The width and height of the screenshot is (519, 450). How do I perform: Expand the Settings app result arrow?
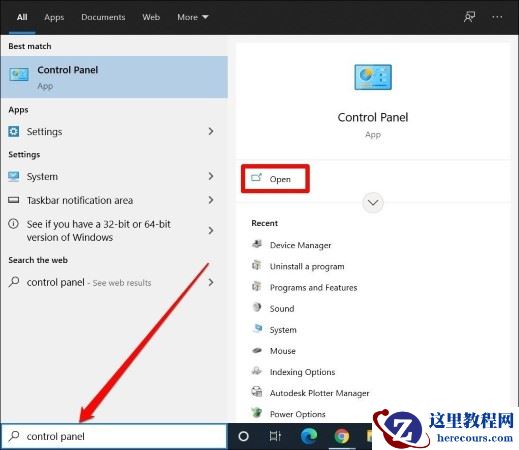[x=211, y=131]
